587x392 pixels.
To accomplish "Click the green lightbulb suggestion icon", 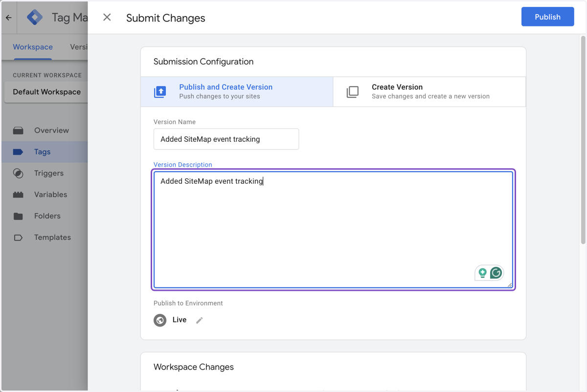I will point(482,273).
